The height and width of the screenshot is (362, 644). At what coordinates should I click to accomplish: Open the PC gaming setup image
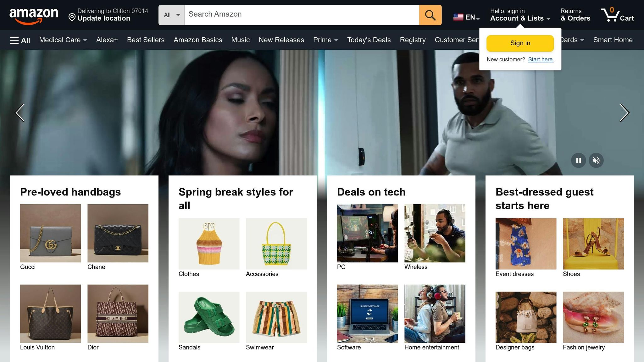click(x=368, y=233)
